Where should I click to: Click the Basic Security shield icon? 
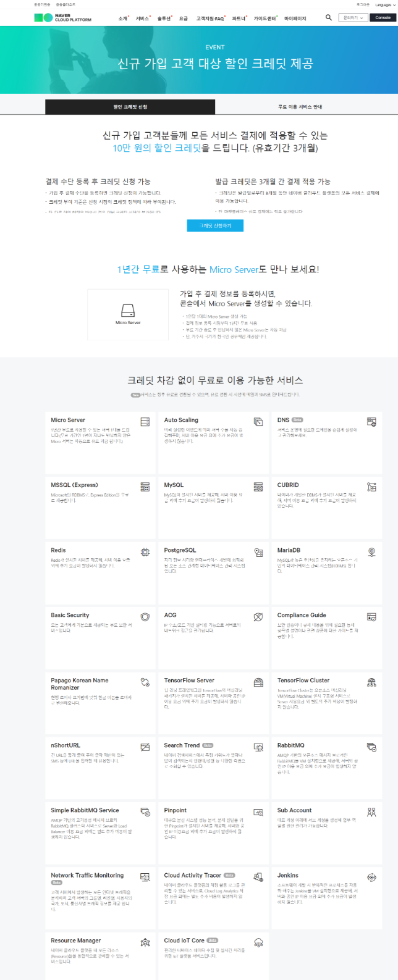click(145, 617)
